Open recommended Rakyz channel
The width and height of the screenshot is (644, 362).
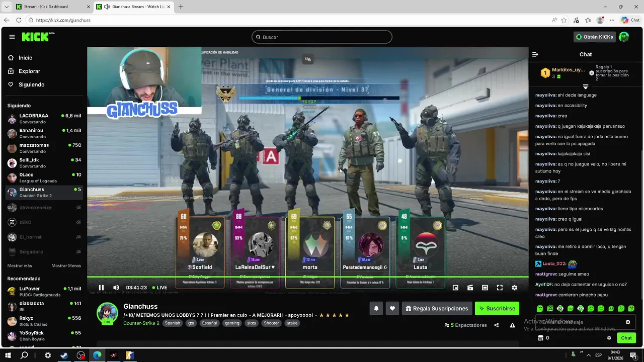[44, 321]
